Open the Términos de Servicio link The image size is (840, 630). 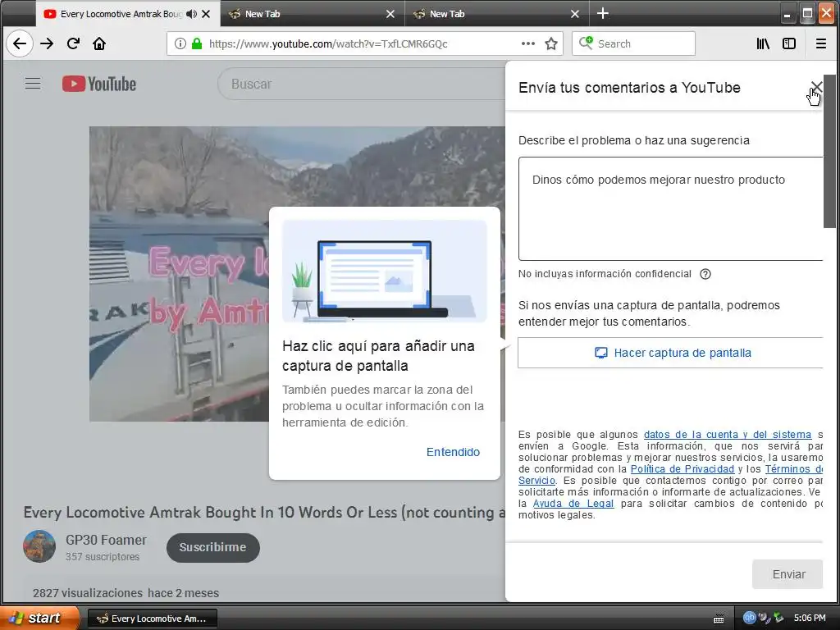[x=793, y=468]
